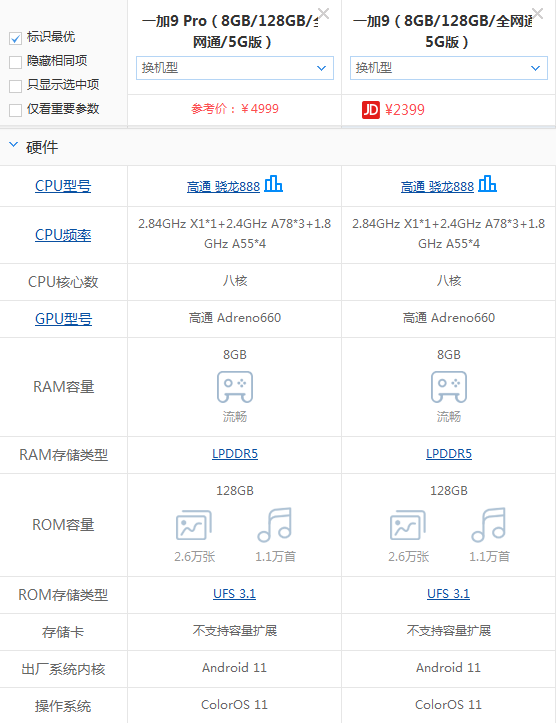This screenshot has height=723, width=556.
Task: Click the 一加9 product title
Action: (445, 31)
